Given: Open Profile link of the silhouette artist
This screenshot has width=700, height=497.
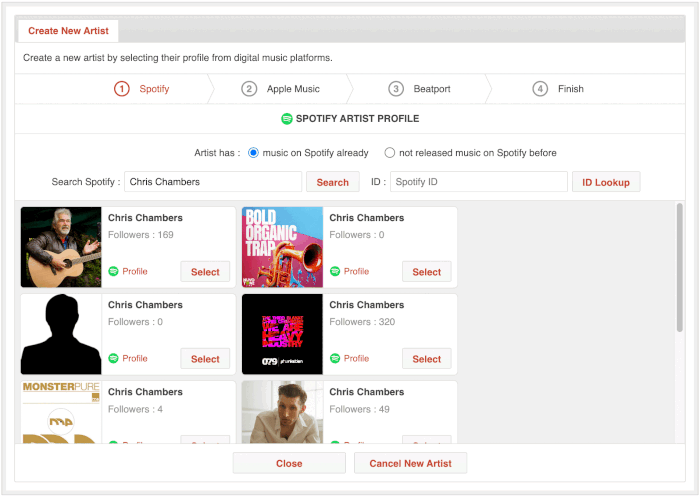Looking at the screenshot, I should (x=135, y=358).
